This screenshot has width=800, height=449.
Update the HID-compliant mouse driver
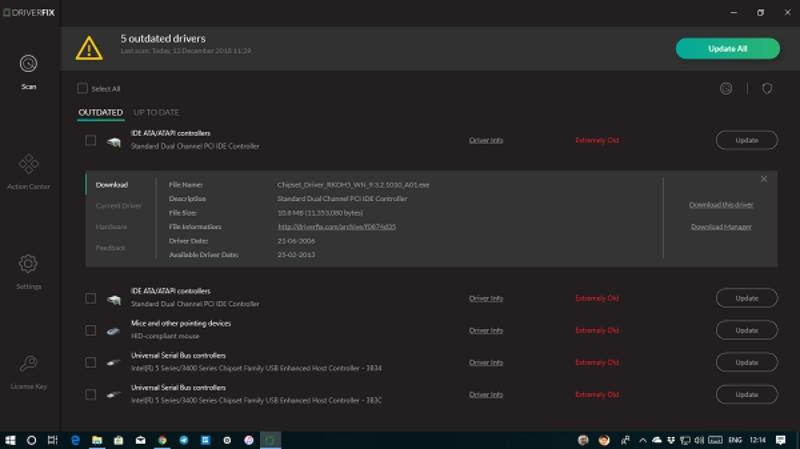click(746, 330)
